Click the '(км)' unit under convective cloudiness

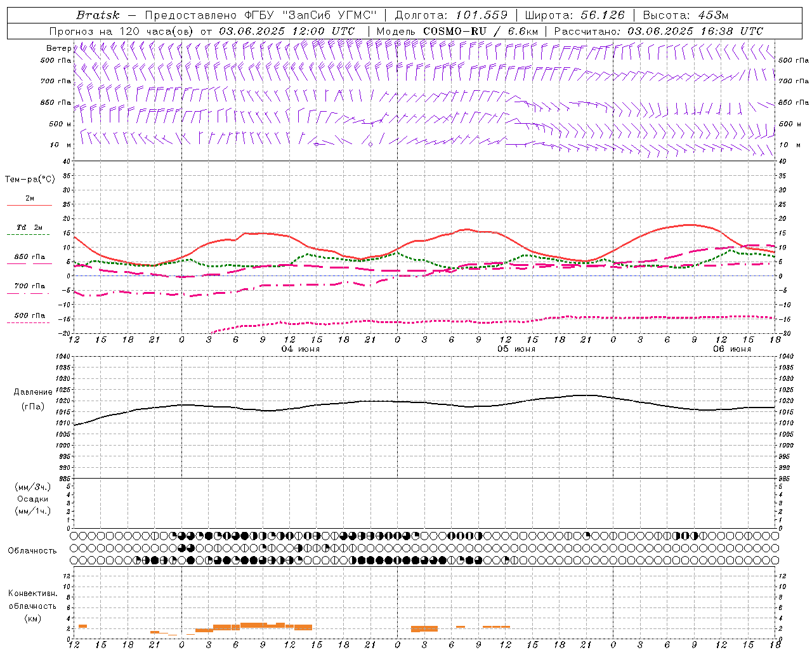(33, 618)
